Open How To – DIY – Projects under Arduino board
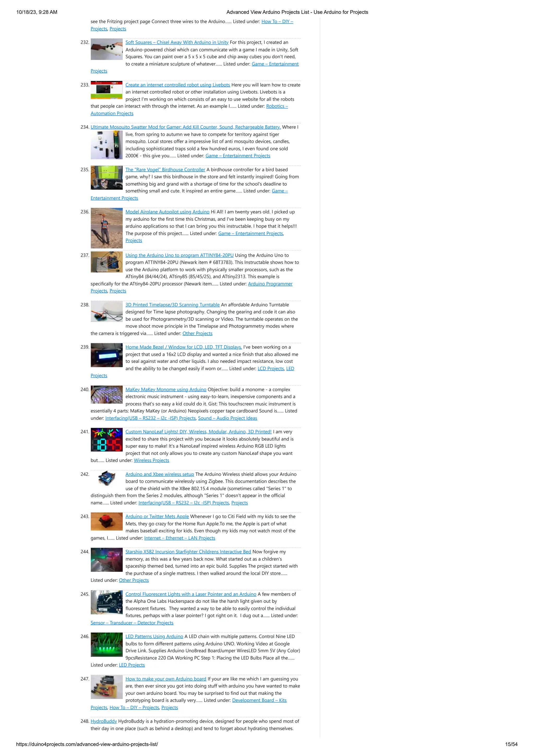The height and width of the screenshot is (756, 534). (134, 707)
